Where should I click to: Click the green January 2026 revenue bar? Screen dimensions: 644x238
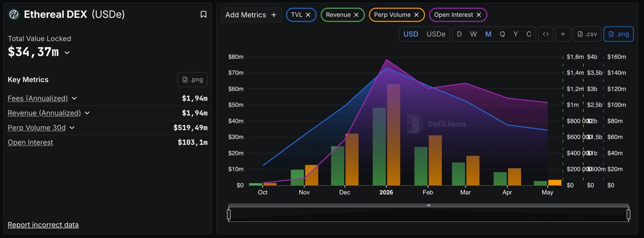(x=379, y=146)
